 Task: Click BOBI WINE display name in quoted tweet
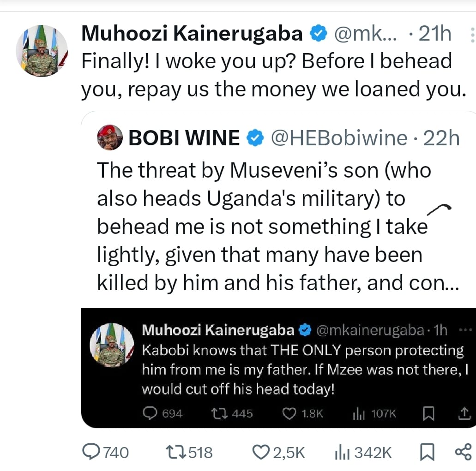pos(184,137)
